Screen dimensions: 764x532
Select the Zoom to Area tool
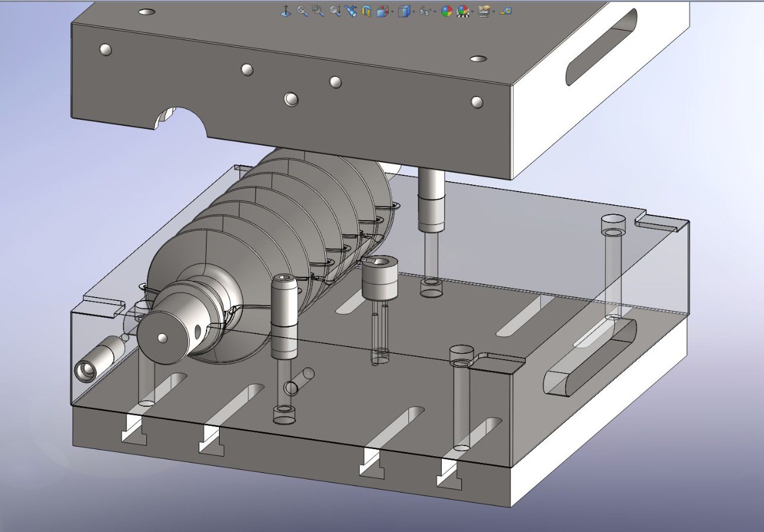(x=318, y=11)
